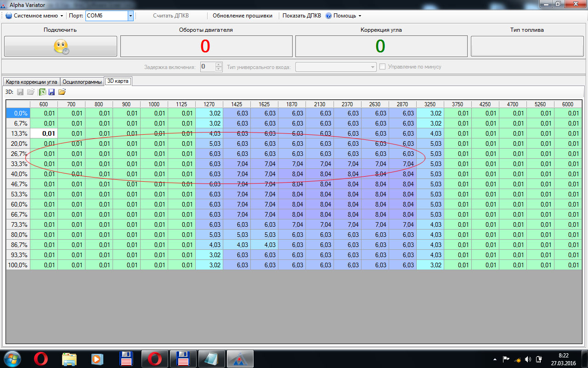Toggle the Управление по минусу checkbox
Image resolution: width=588 pixels, height=368 pixels.
pos(383,67)
